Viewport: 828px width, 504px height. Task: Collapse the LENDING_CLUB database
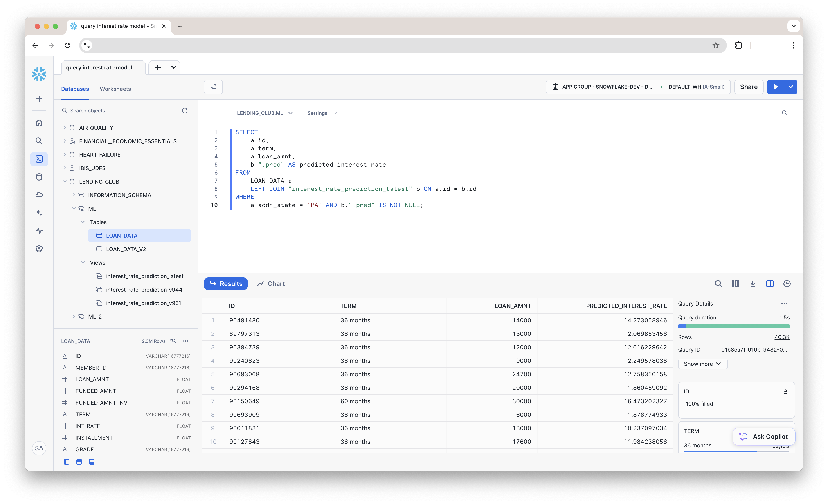[x=65, y=182]
